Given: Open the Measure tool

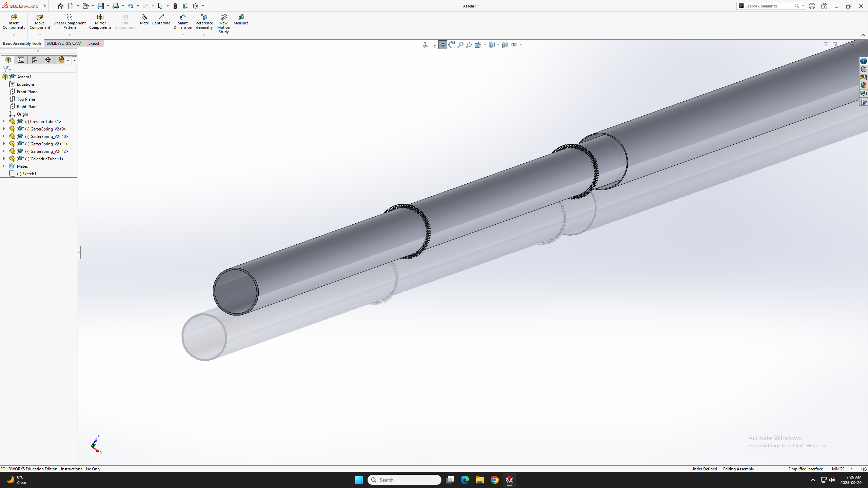Looking at the screenshot, I should pyautogui.click(x=241, y=20).
